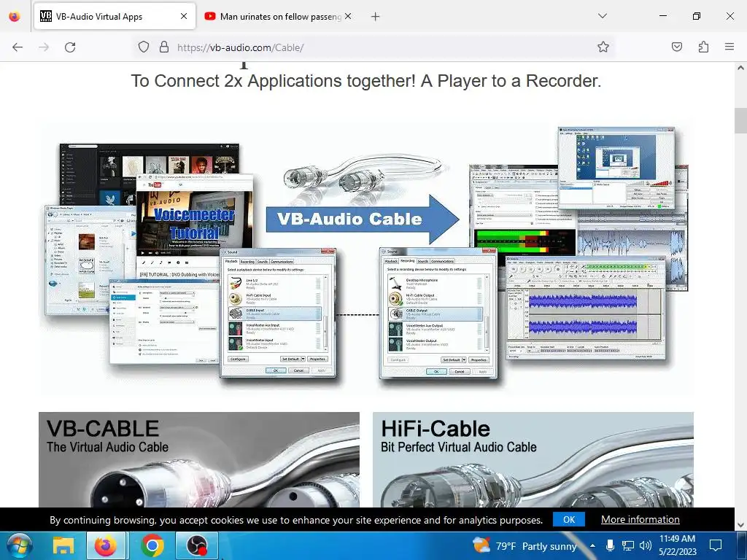The width and height of the screenshot is (747, 560).
Task: Close the VB-Audio Virtual Apps tab
Action: [x=184, y=16]
